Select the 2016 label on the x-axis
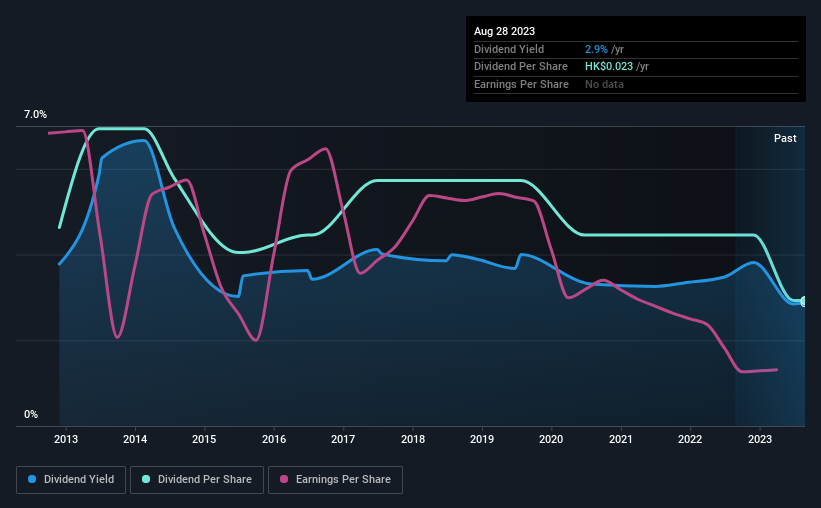Screen dimensions: 821x508 pos(274,439)
